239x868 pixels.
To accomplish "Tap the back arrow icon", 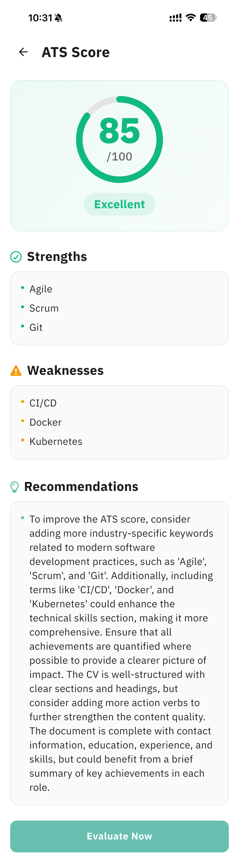I will (x=23, y=52).
